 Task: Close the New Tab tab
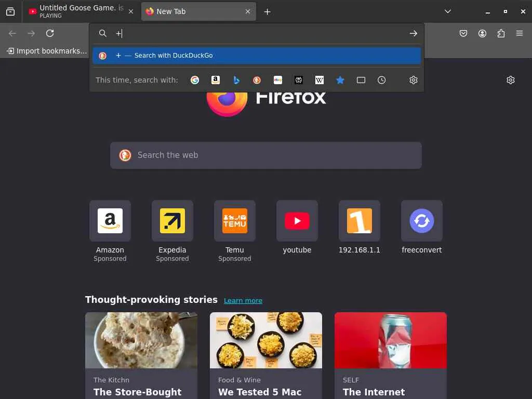tap(248, 11)
